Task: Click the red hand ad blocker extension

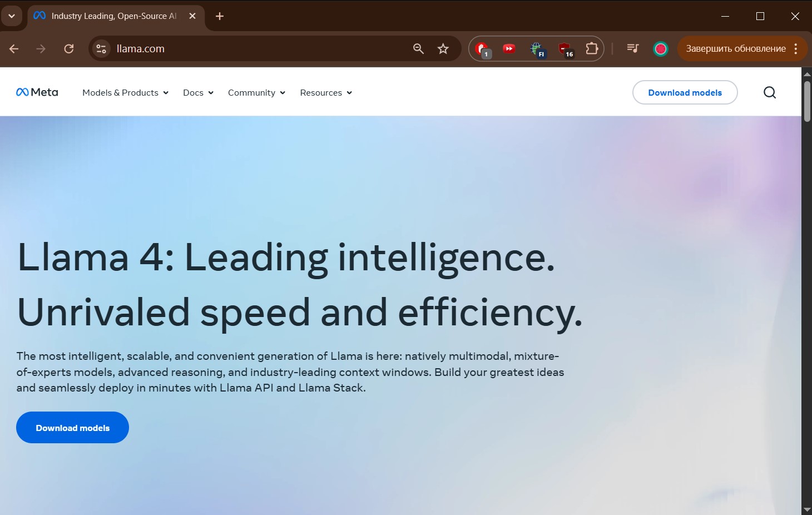Action: click(482, 49)
